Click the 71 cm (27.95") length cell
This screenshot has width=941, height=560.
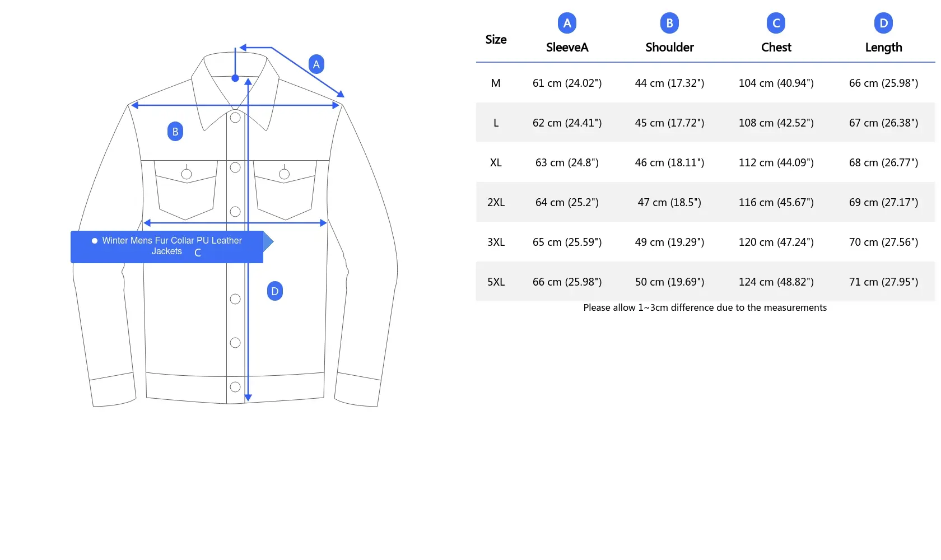[883, 282]
